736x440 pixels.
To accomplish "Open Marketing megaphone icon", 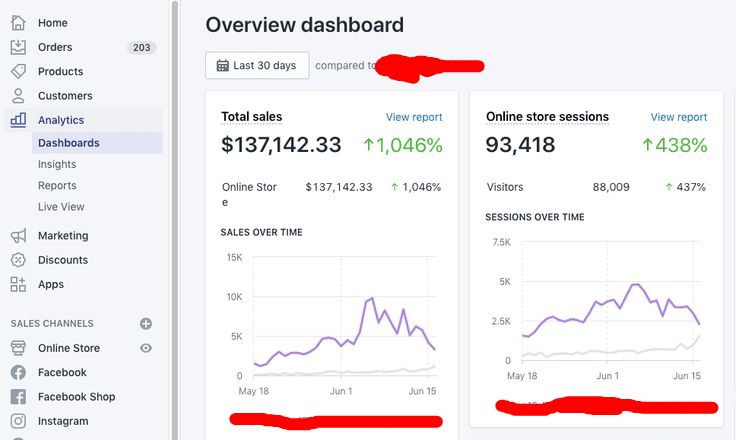I will tap(18, 236).
